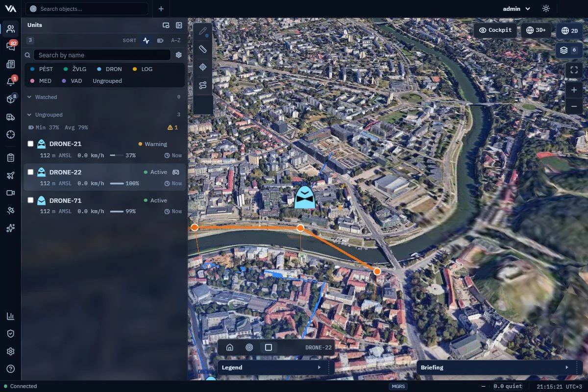588x392 pixels.
Task: Click the Search objects field
Action: [87, 8]
